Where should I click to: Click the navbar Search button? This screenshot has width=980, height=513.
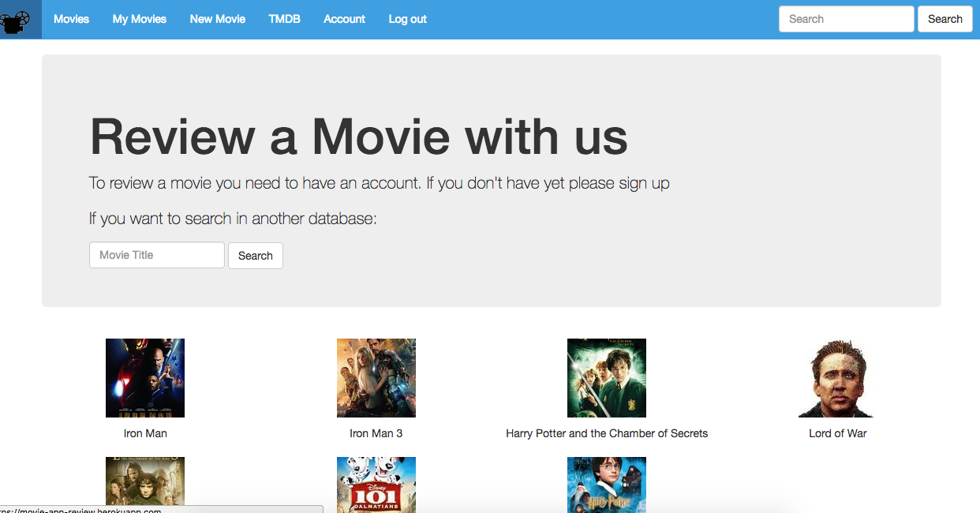[x=945, y=19]
